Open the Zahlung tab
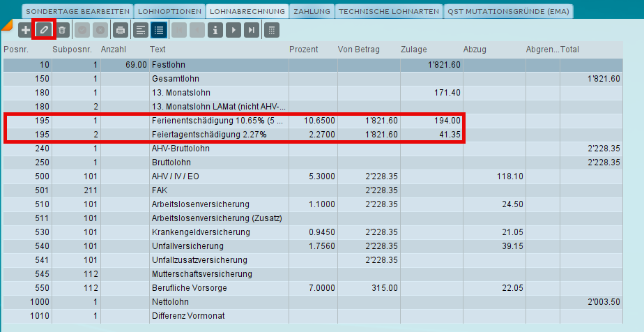This screenshot has width=644, height=332. pos(312,11)
